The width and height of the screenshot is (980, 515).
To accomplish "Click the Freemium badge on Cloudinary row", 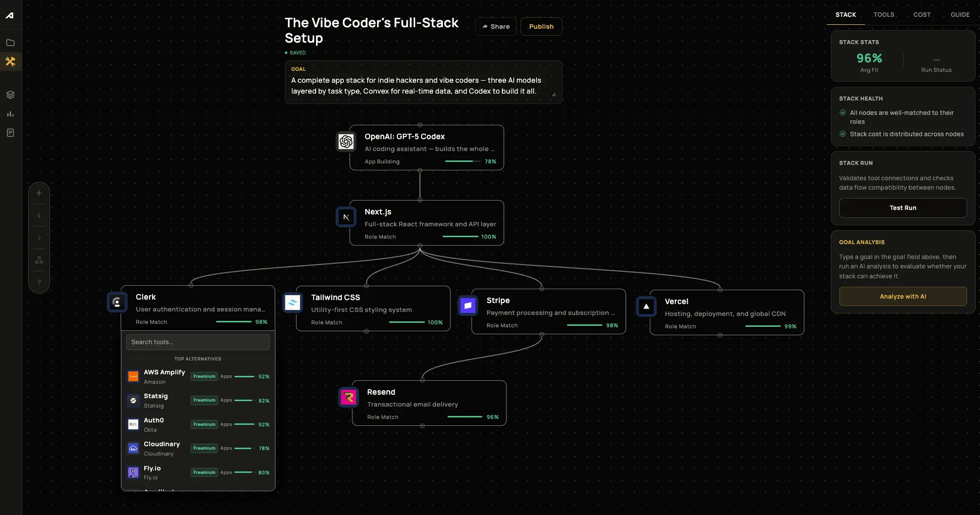I will (x=204, y=448).
